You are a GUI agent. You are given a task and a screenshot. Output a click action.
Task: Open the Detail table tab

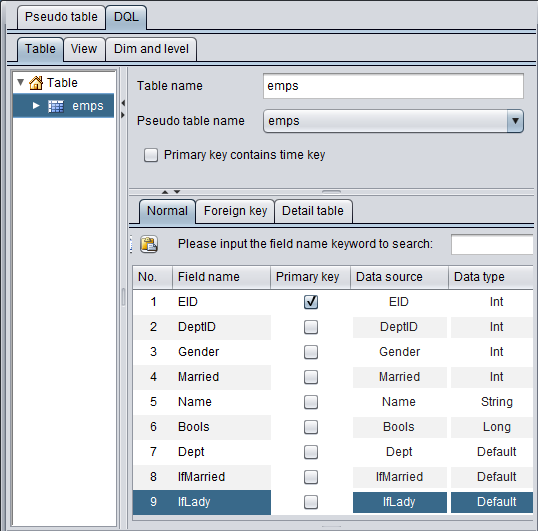(313, 211)
